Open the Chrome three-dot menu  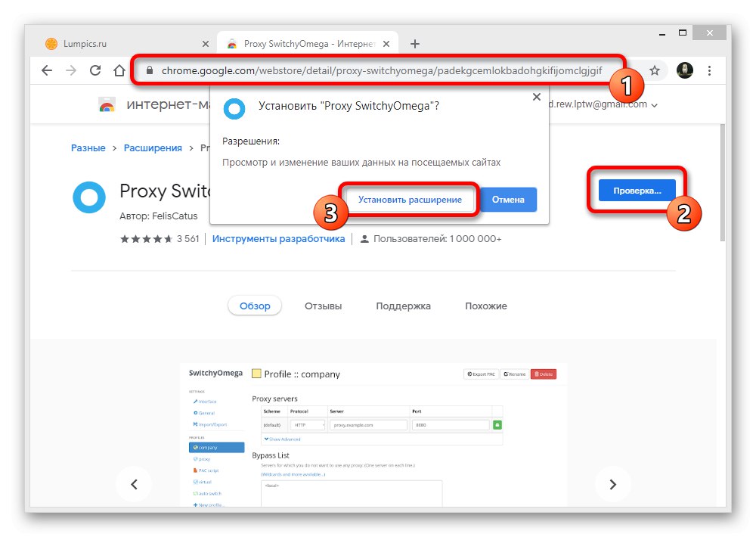[709, 70]
